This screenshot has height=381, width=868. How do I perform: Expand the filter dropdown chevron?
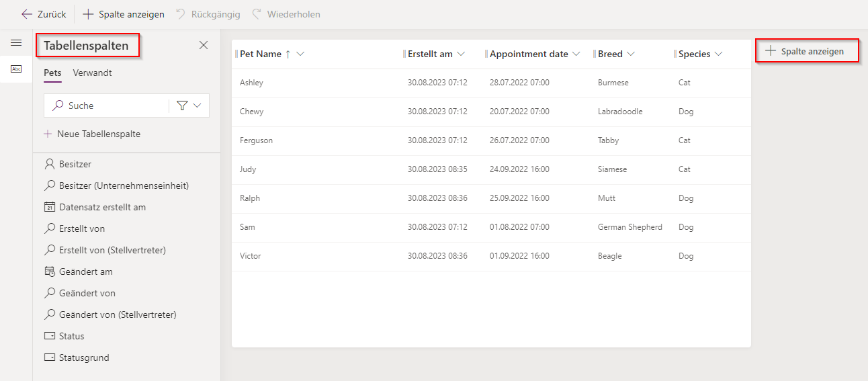197,105
